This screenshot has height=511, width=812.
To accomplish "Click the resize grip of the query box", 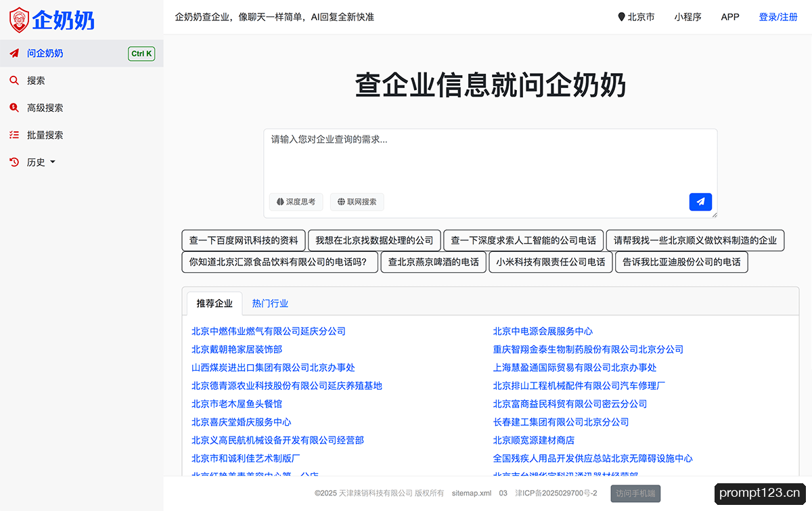I will (713, 214).
